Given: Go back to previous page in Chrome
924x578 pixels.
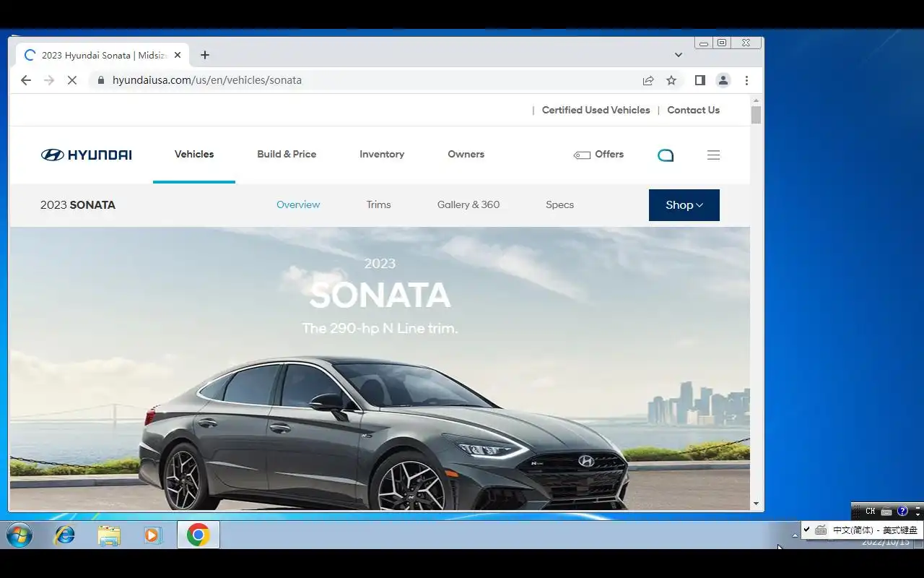Looking at the screenshot, I should point(26,80).
